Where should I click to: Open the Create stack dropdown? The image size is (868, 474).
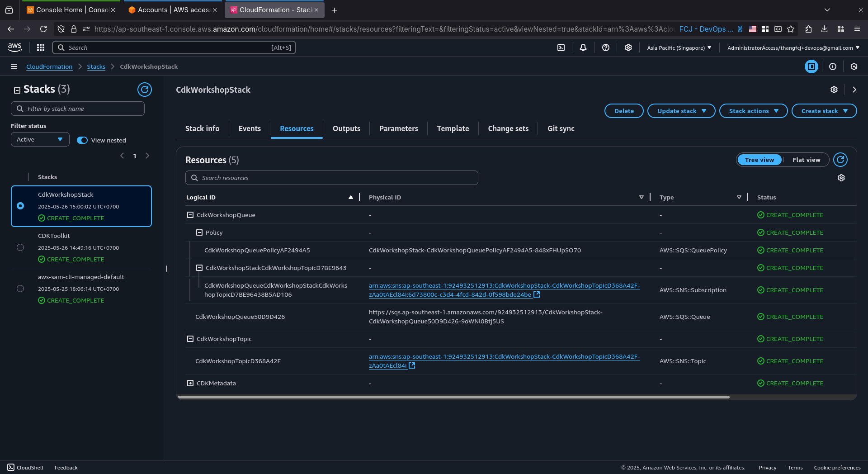[824, 111]
